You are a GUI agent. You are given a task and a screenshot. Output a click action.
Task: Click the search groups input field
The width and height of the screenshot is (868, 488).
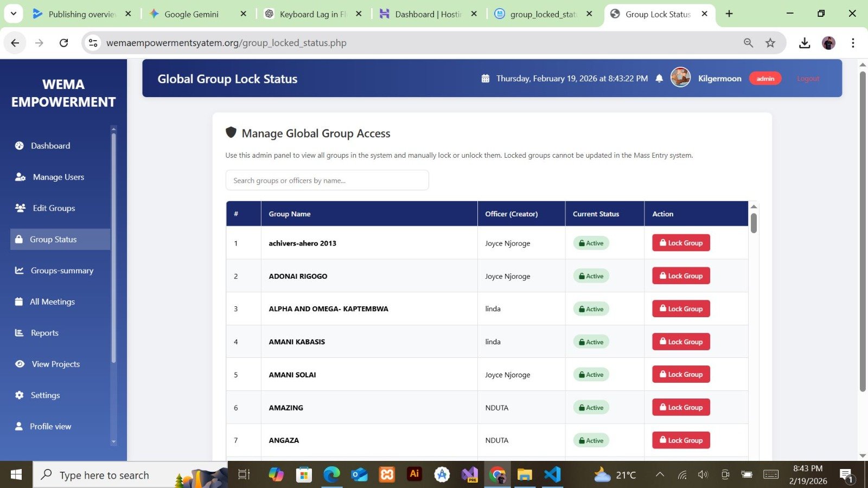(x=327, y=180)
